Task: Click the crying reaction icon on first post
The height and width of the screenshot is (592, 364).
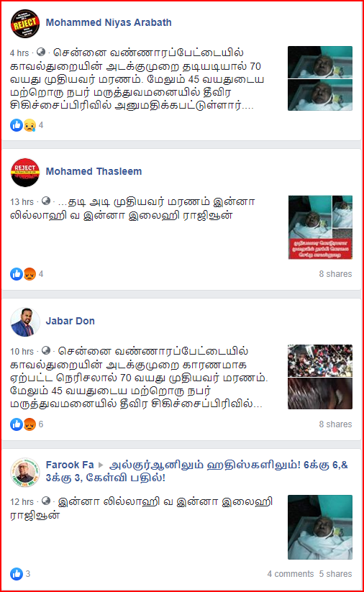Action: coord(29,125)
